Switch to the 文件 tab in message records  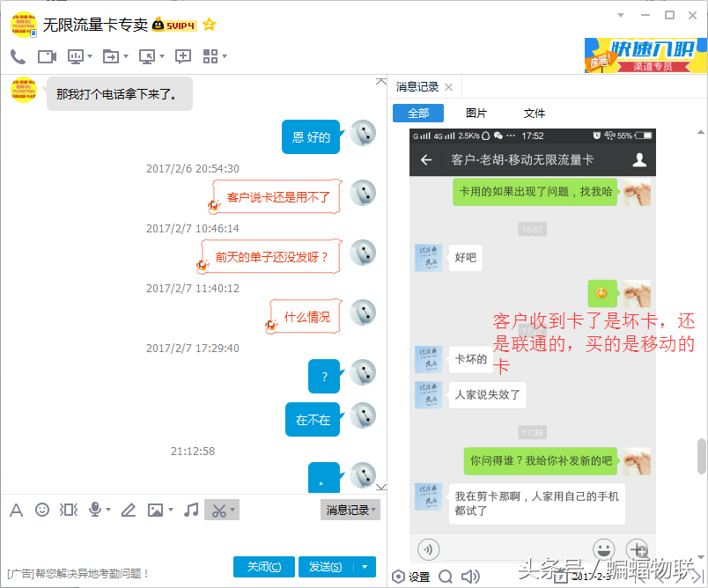click(535, 113)
